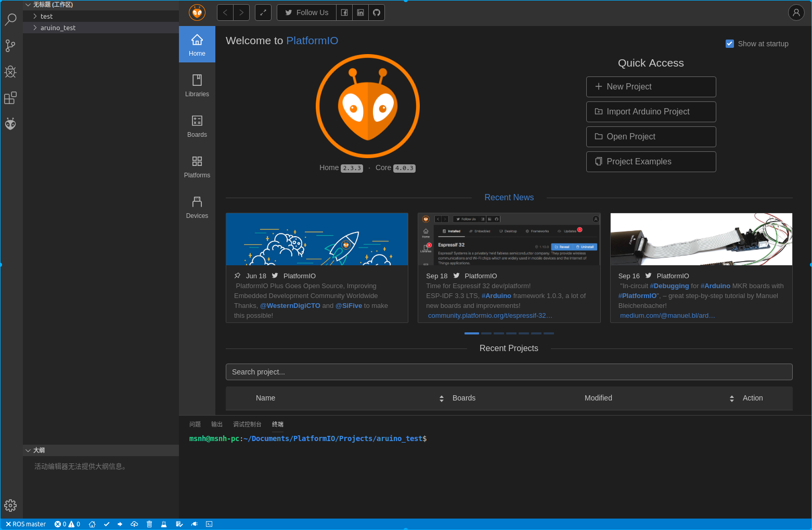Open the Devices panel in PlatformIO
This screenshot has height=530, width=812.
(x=197, y=207)
